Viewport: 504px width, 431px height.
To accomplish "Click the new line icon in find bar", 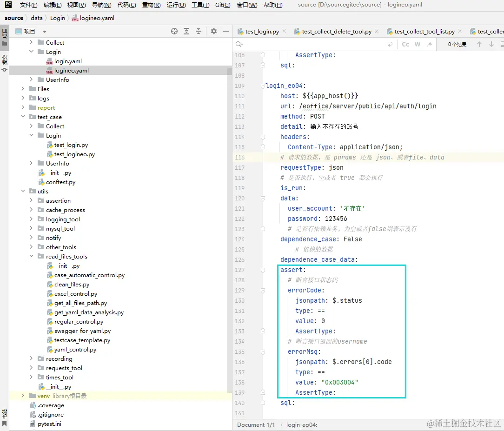I will 390,44.
